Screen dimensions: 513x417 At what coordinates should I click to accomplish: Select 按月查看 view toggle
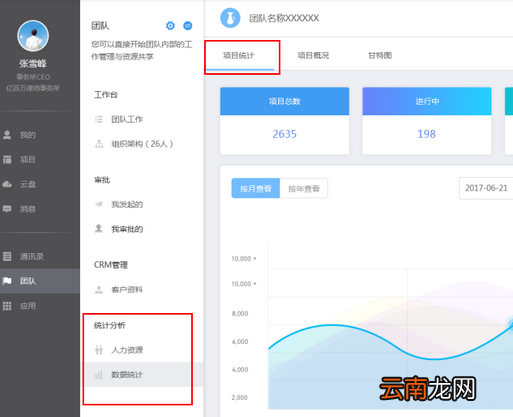tap(256, 189)
